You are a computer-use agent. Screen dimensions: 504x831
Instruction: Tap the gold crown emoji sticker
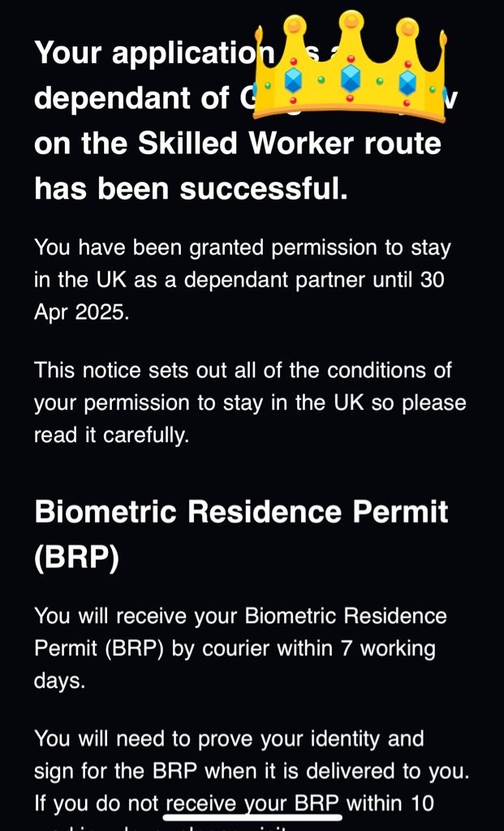[350, 65]
